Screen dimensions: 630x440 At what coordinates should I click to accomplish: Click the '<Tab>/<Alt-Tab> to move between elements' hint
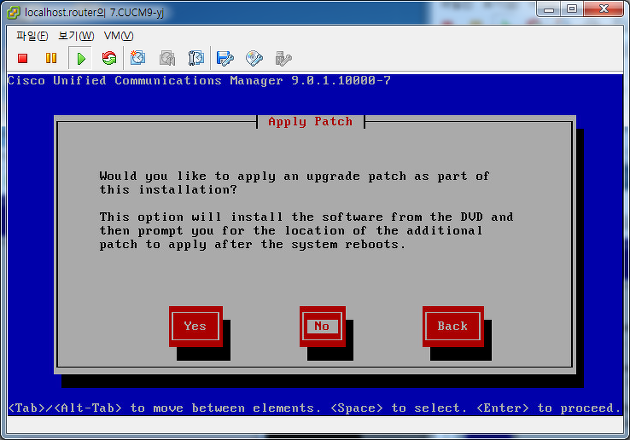(165, 408)
